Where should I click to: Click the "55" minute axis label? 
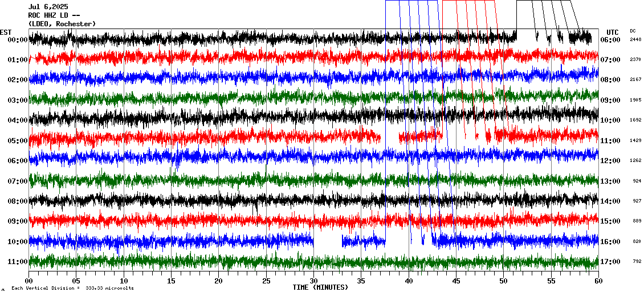[x=551, y=281]
